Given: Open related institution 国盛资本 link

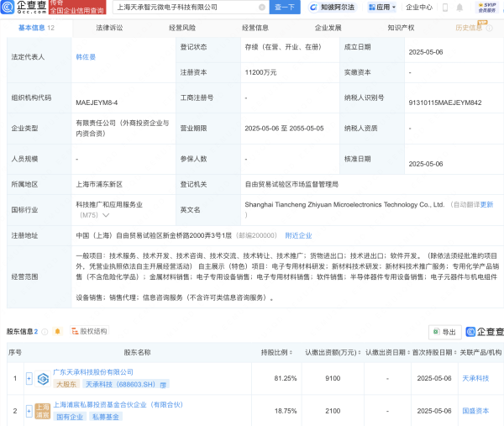Looking at the screenshot, I should pos(475,411).
